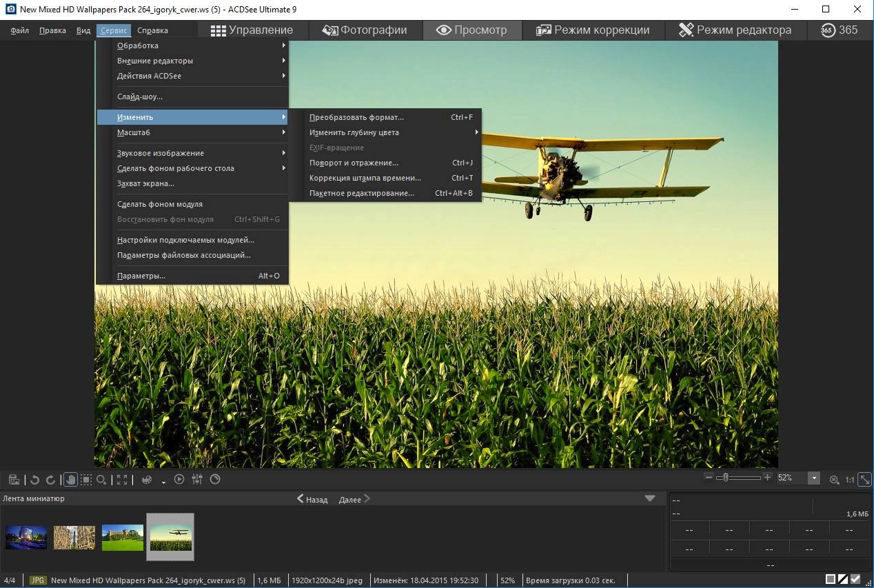This screenshot has width=874, height=588.
Task: Switch to Режим коррекции tab
Action: pyautogui.click(x=593, y=30)
